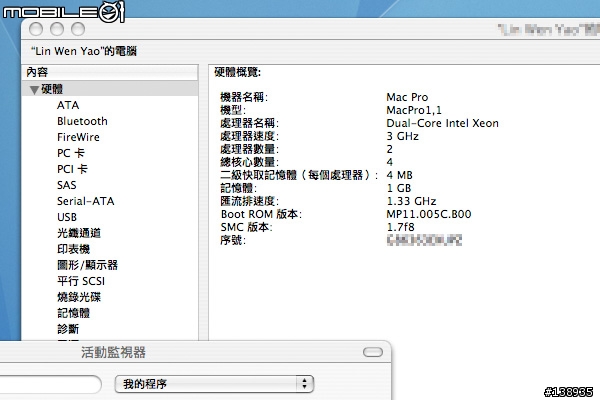The width and height of the screenshot is (600, 400).
Task: Click the 硬體概覽 heading
Action: coord(238,72)
